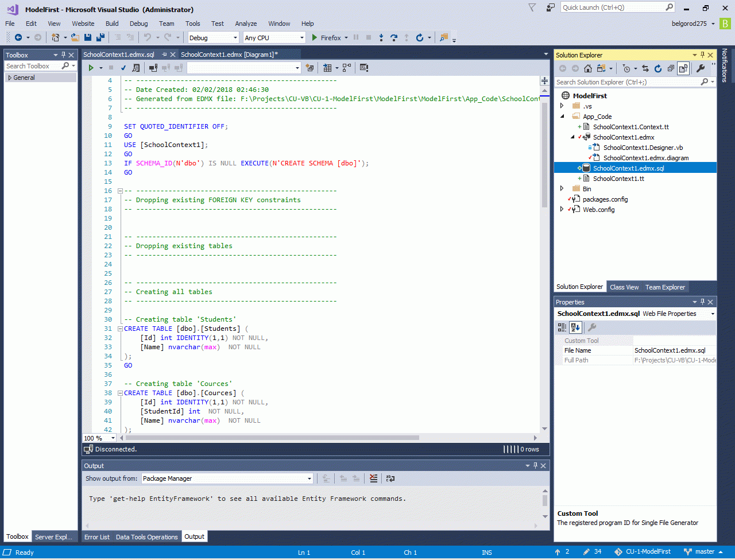Toggle auto hide pin on Solution Explorer
Image resolution: width=735 pixels, height=560 pixels.
(x=702, y=55)
